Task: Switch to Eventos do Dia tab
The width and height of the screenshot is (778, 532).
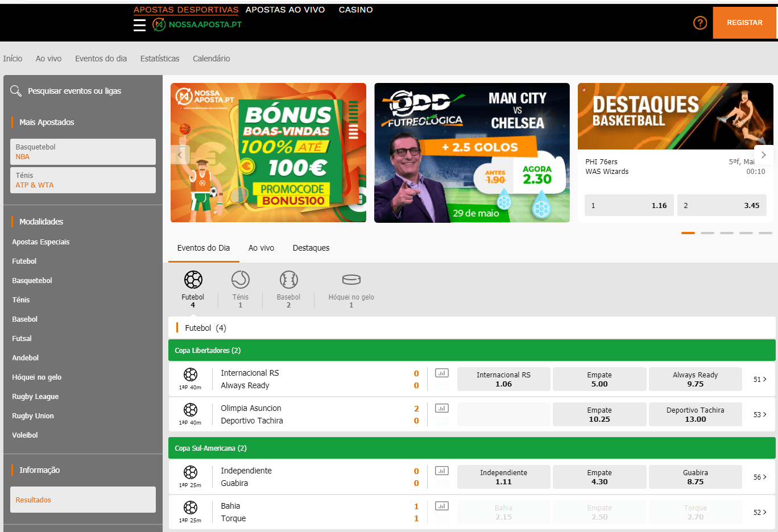Action: [x=204, y=248]
